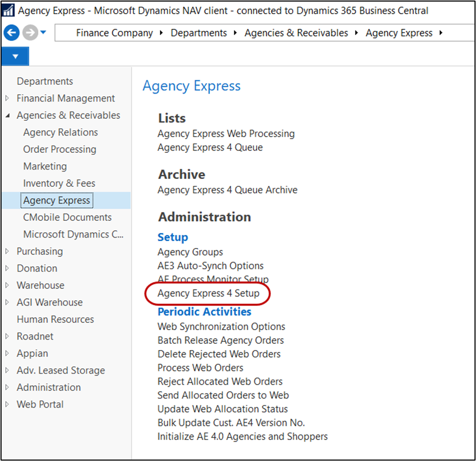
Task: Open Marketing in navigation pane
Action: pos(45,166)
